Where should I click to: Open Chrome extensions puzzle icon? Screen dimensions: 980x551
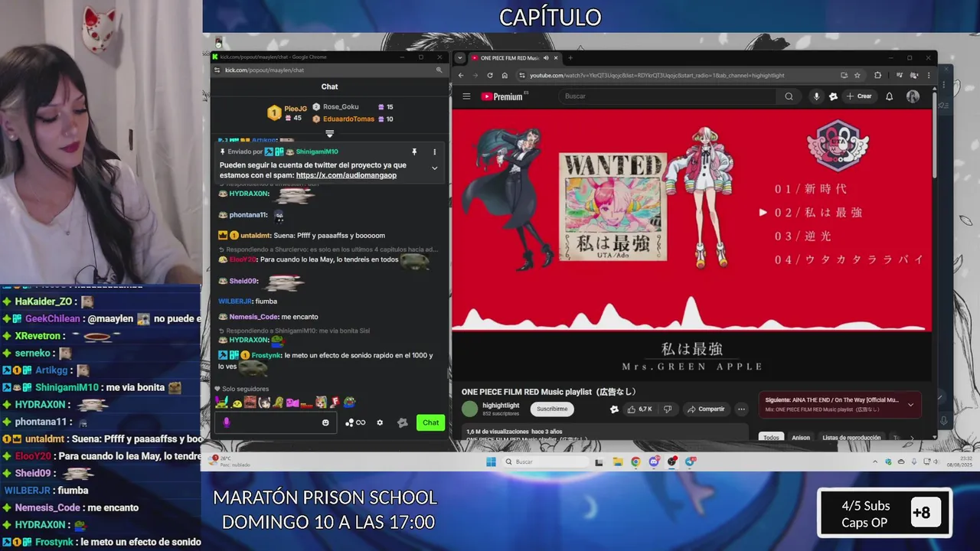(877, 75)
